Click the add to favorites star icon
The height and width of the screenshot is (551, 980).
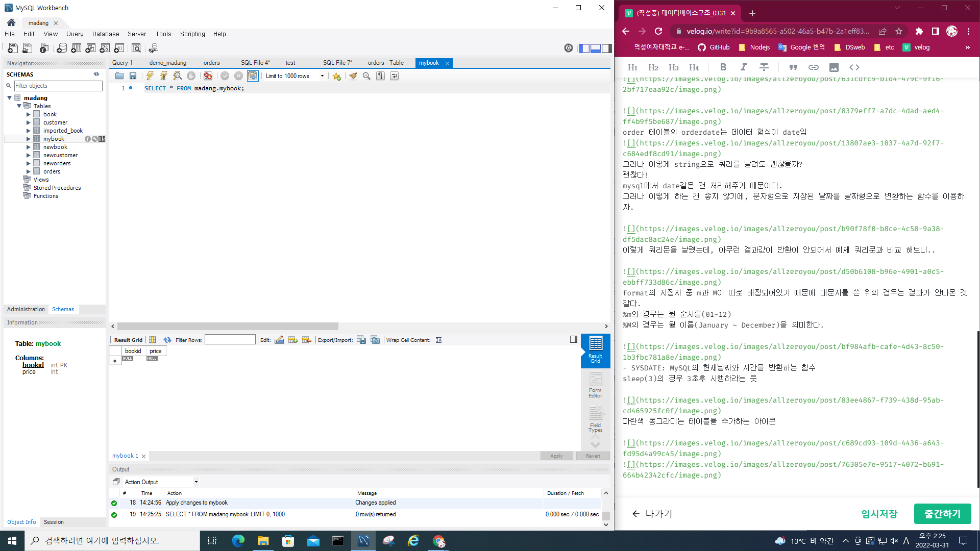coord(336,76)
